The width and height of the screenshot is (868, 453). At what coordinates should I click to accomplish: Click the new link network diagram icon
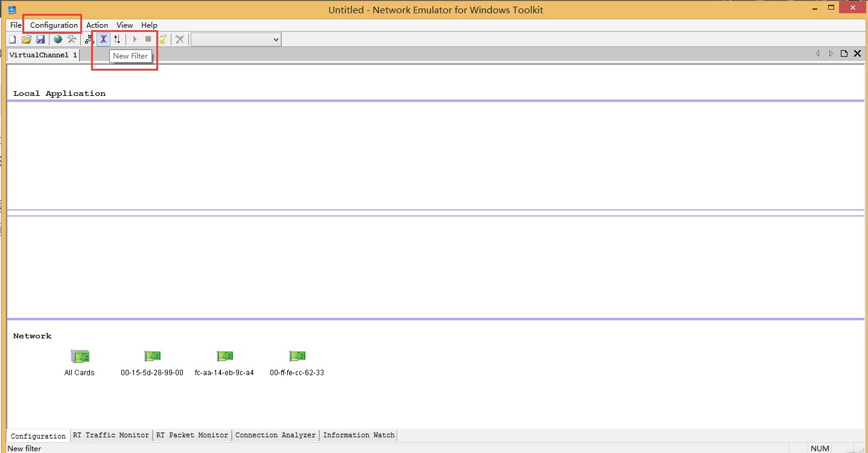[89, 39]
